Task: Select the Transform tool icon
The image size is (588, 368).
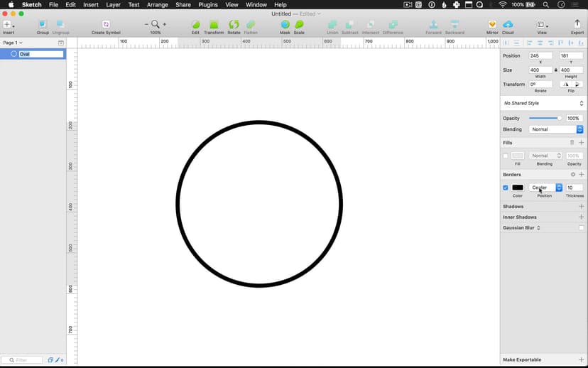Action: pos(214,25)
